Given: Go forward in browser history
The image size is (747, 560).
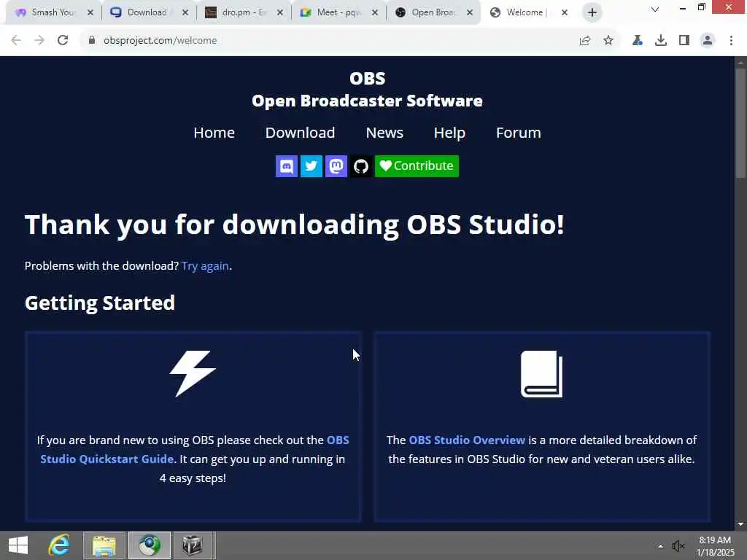Looking at the screenshot, I should point(39,41).
